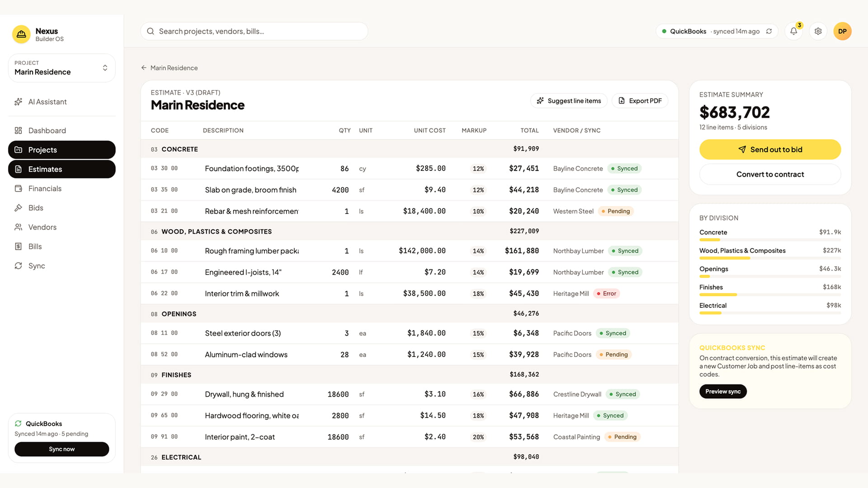The height and width of the screenshot is (488, 868).
Task: Open the DP user avatar
Action: [842, 31]
